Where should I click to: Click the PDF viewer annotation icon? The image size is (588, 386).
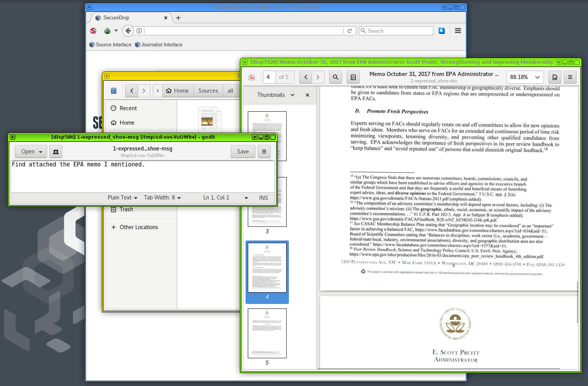click(252, 77)
